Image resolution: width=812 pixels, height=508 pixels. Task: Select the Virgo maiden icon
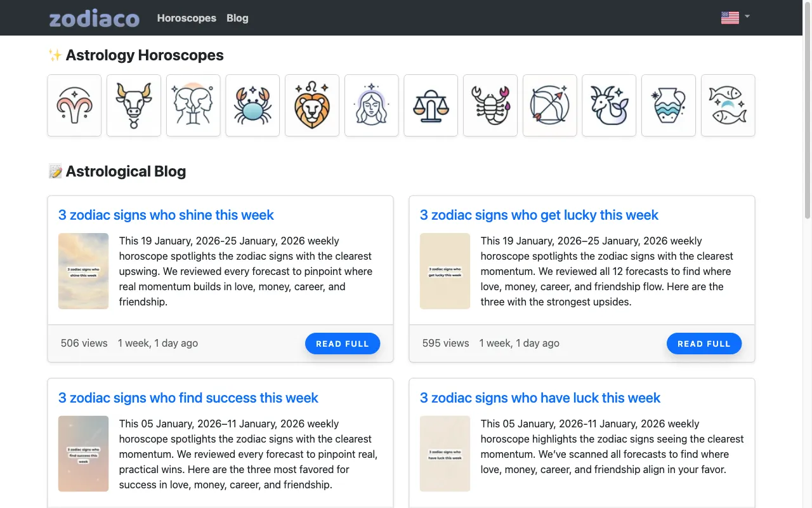[x=372, y=105]
